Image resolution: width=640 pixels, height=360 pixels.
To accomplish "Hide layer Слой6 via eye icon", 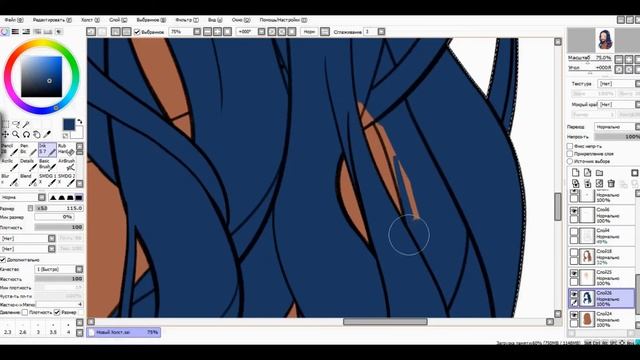I will 574,211.
